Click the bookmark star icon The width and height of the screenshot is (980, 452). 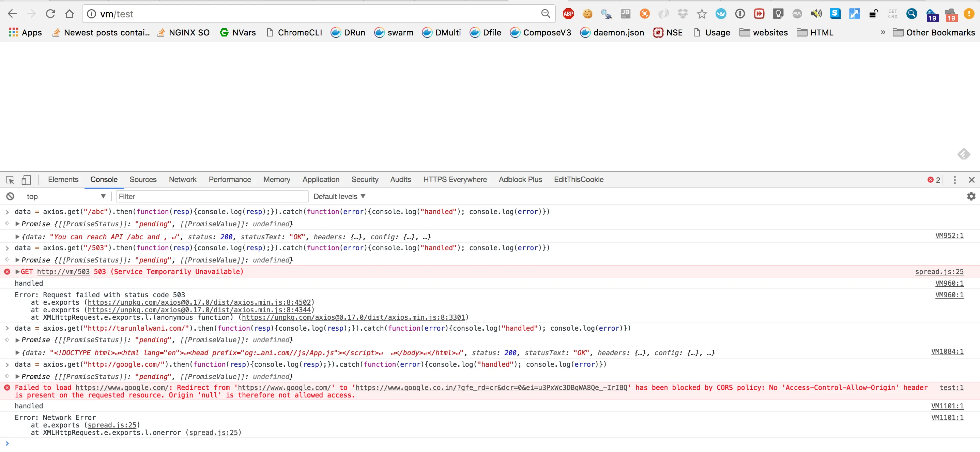pyautogui.click(x=702, y=14)
